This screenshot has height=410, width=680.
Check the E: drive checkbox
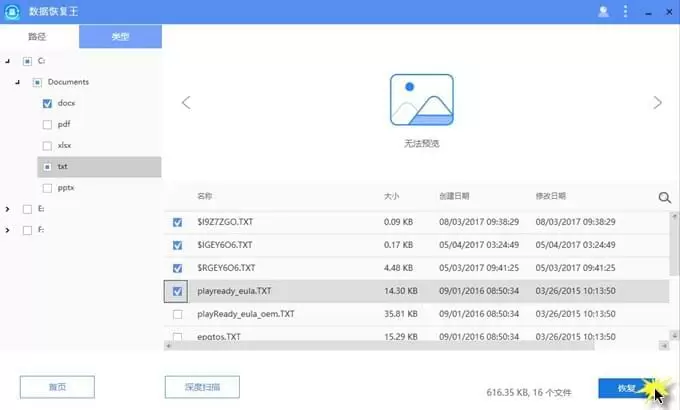click(27, 209)
